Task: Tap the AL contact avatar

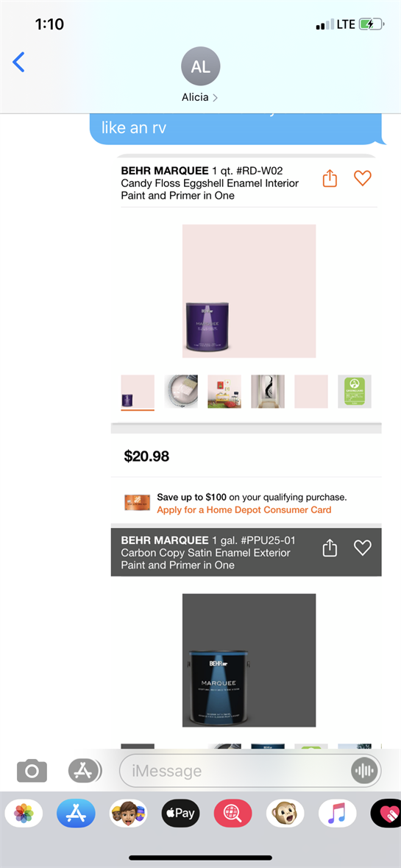Action: point(201,67)
